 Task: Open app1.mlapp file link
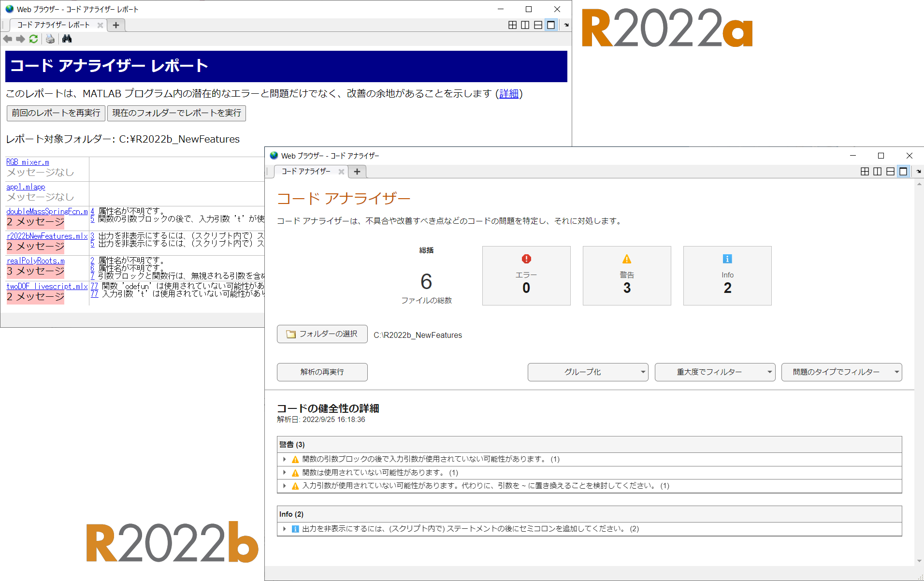(26, 187)
